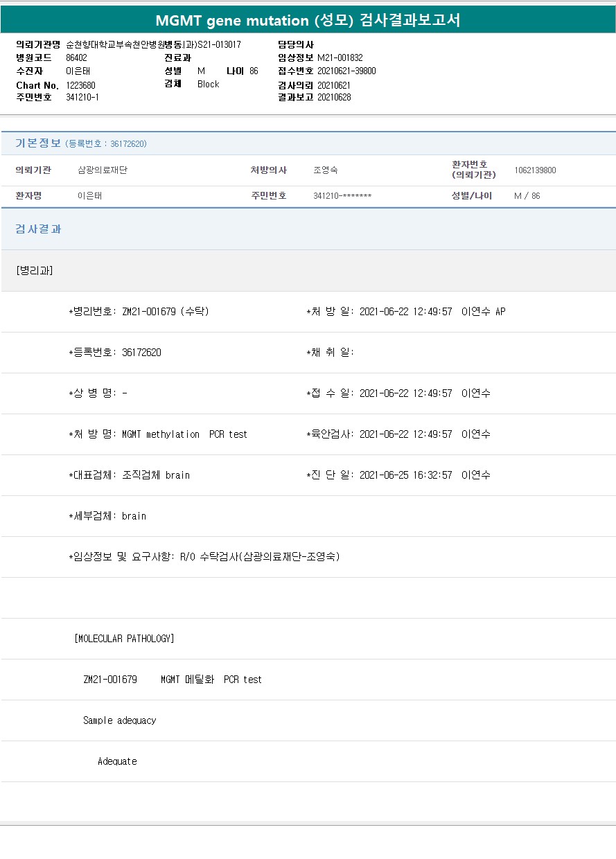The height and width of the screenshot is (859, 616).
Task: Click 임상정보 value M21-001832
Action: click(340, 57)
